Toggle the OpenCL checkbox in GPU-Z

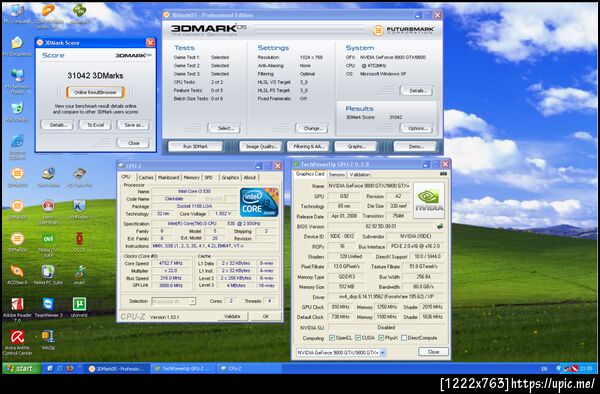click(x=332, y=338)
